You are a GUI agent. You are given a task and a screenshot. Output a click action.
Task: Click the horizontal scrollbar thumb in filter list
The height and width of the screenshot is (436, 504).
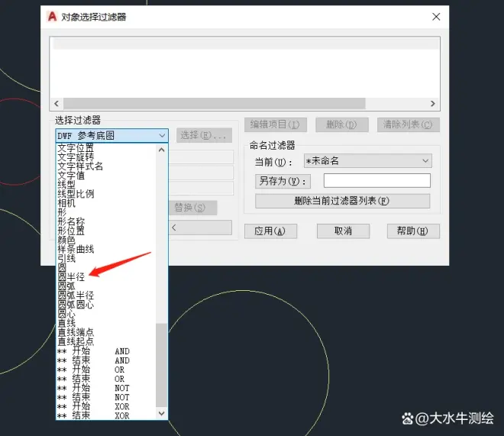(x=215, y=103)
